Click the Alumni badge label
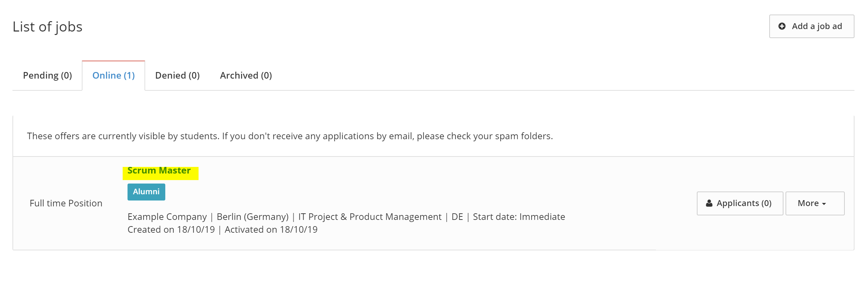Image resolution: width=868 pixels, height=285 pixels. pos(146,192)
